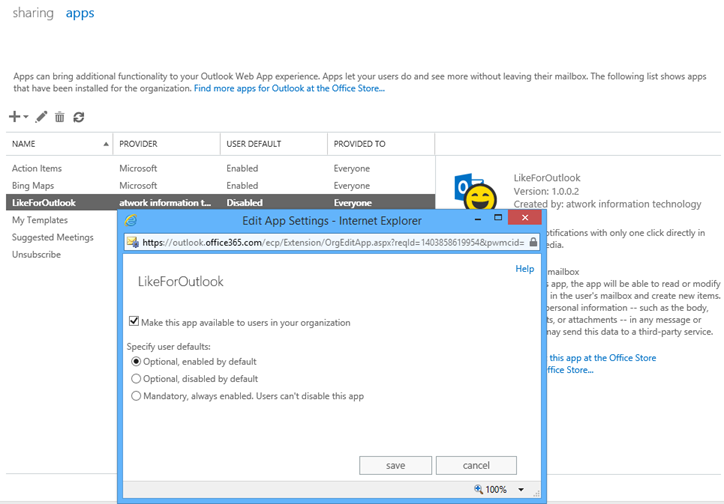Click the delete trash icon
724x504 pixels.
pyautogui.click(x=60, y=117)
